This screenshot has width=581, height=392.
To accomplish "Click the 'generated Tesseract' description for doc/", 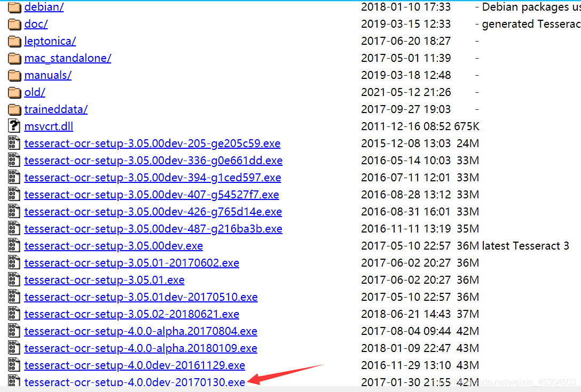I will coord(531,24).
